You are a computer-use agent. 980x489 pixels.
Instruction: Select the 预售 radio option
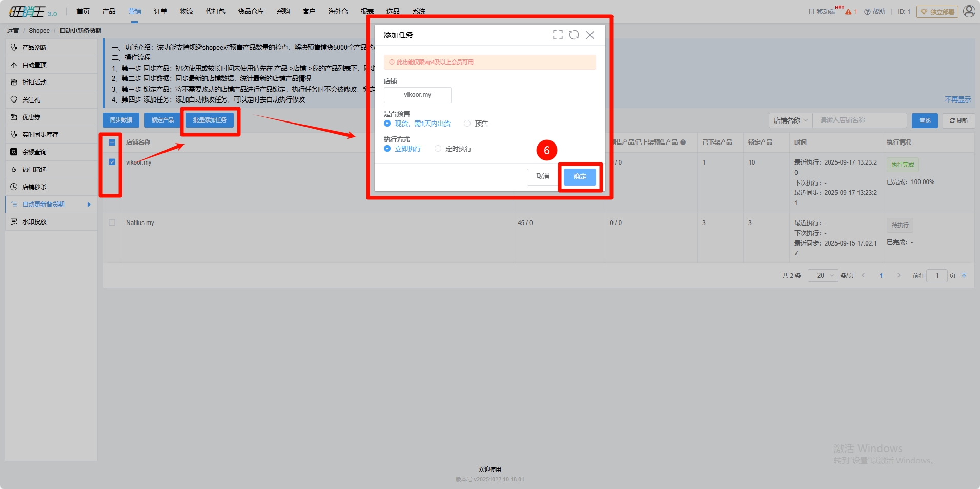467,124
